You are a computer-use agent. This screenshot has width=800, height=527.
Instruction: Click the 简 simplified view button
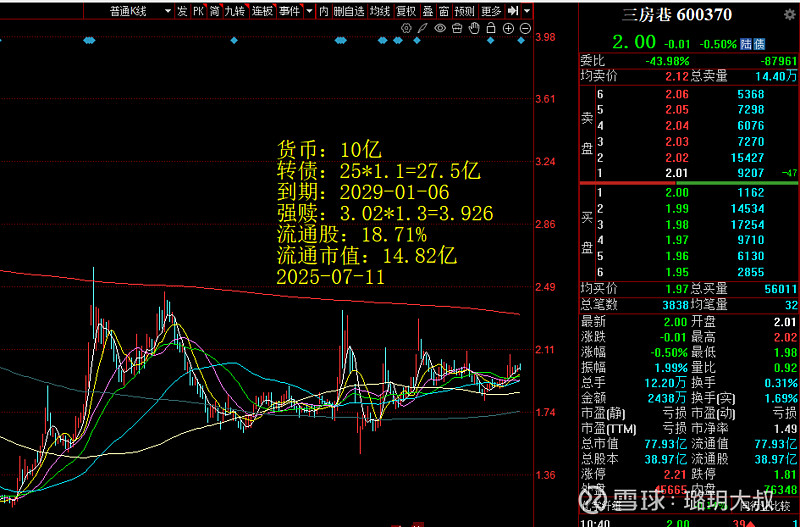coord(214,11)
